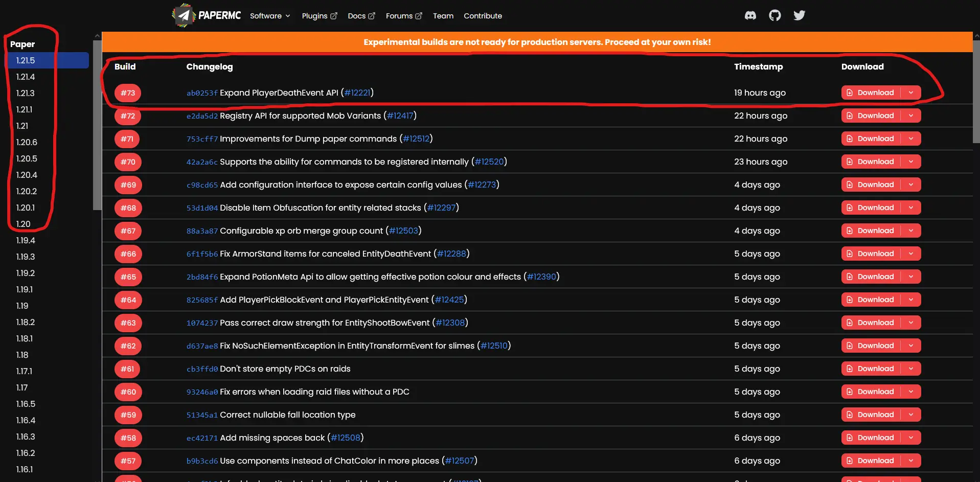Download Paper build #69
This screenshot has height=482, width=980.
click(x=871, y=185)
